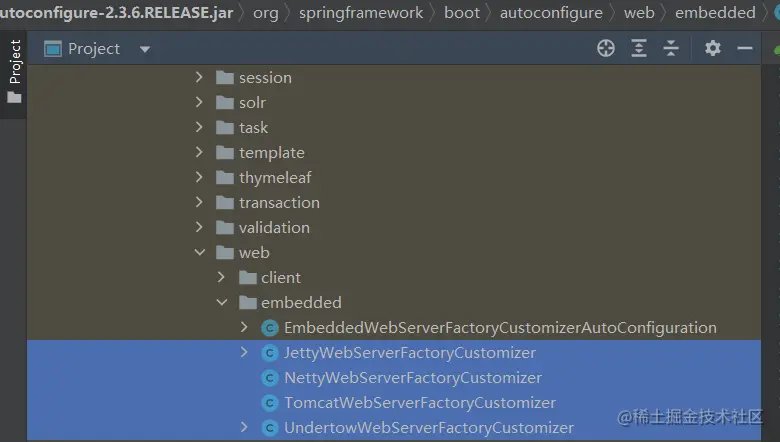780x442 pixels.
Task: Hide the Project tool window
Action: [744, 49]
